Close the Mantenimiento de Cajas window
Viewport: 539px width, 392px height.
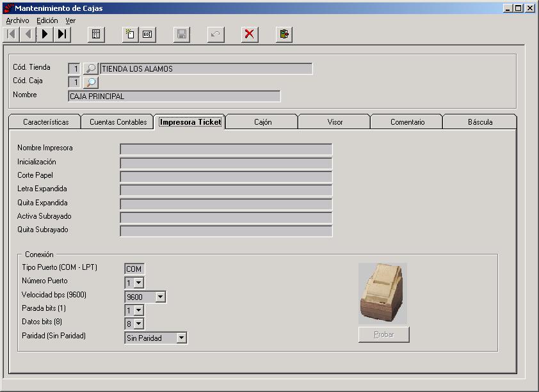coord(530,8)
